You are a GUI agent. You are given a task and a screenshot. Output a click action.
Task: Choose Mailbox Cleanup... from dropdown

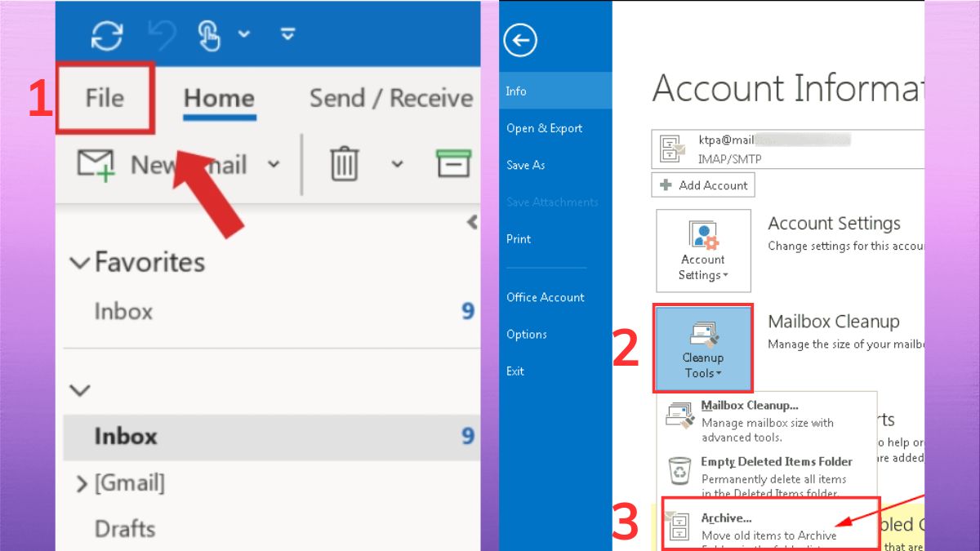767,420
